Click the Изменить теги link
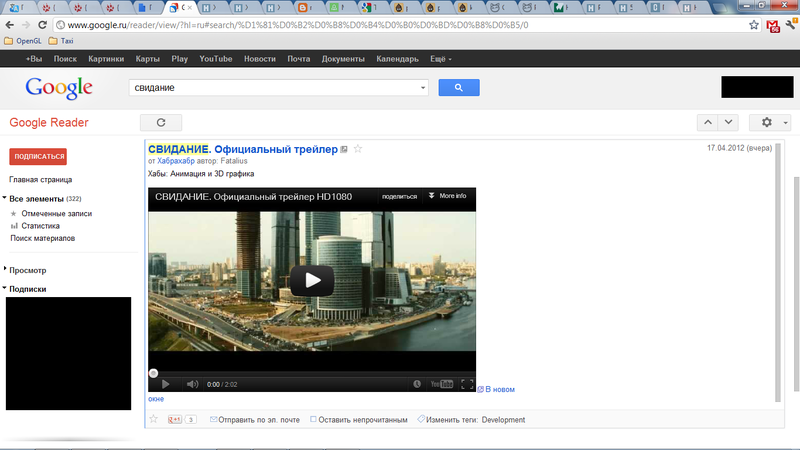The image size is (800, 450). [452, 420]
